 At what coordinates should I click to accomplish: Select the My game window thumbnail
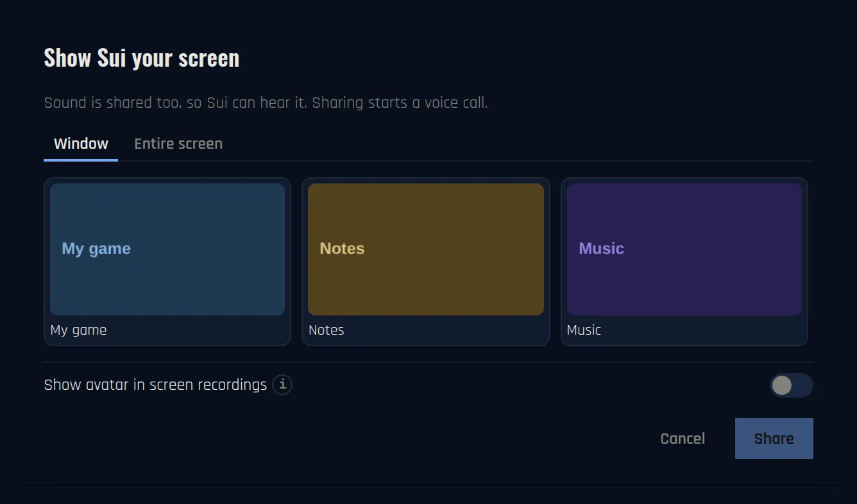[167, 249]
